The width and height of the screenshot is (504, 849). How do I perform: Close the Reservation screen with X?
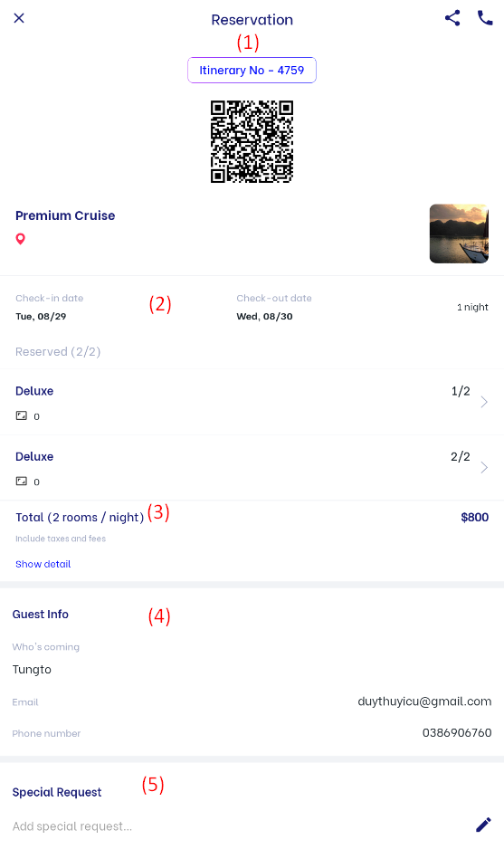click(19, 18)
